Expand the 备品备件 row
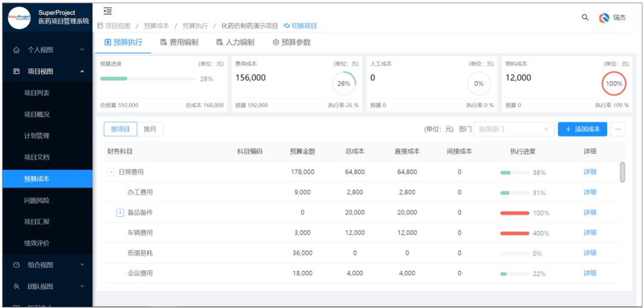The image size is (644, 308). pyautogui.click(x=120, y=213)
